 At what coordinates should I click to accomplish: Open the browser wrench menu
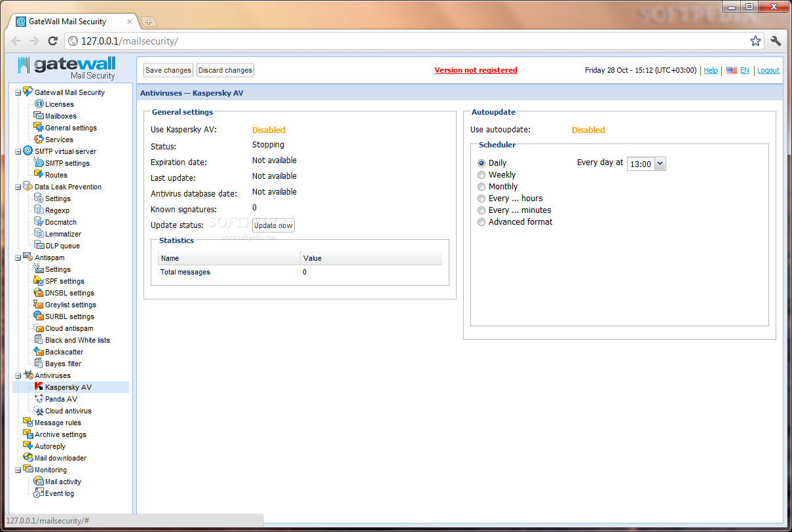pyautogui.click(x=776, y=41)
